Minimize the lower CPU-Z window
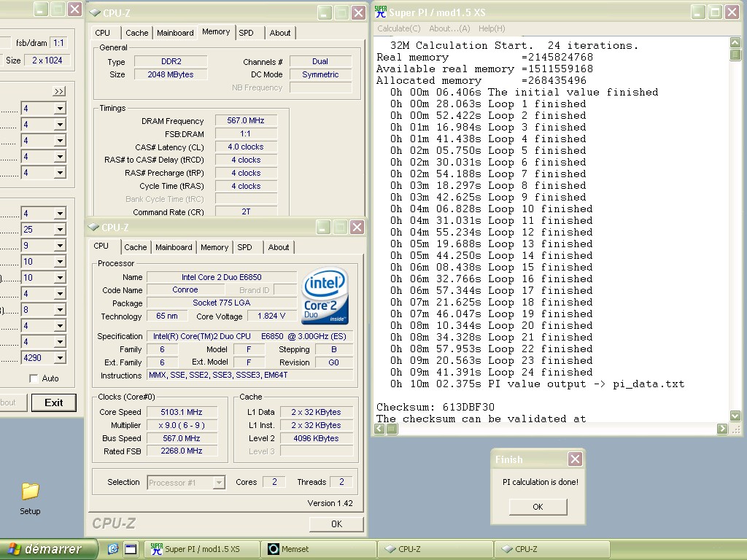This screenshot has width=747, height=560. pos(322,227)
